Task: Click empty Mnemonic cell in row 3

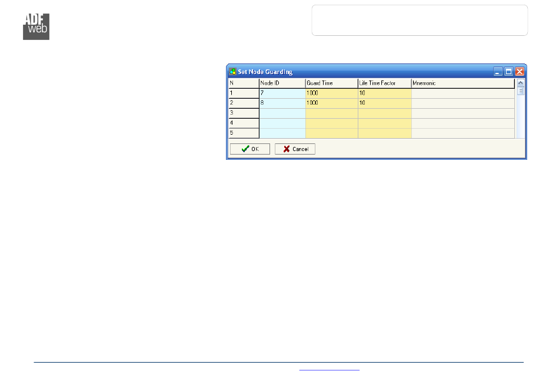Action: tap(463, 113)
